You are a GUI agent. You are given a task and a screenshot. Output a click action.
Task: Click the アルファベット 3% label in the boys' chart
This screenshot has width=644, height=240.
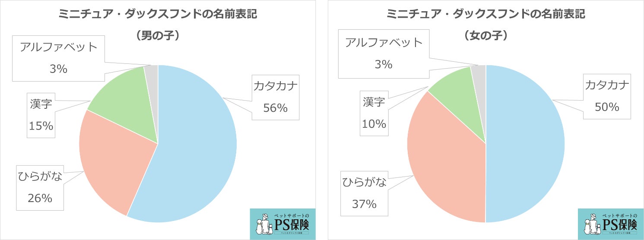point(59,58)
